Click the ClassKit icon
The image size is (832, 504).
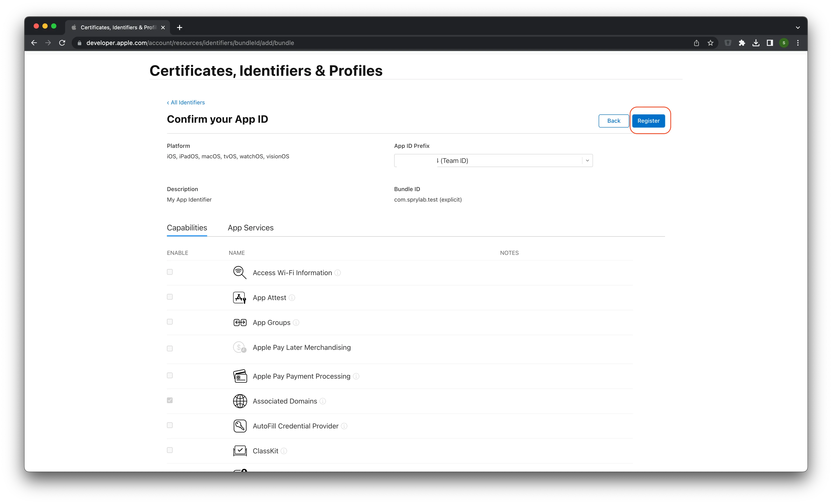pyautogui.click(x=240, y=451)
